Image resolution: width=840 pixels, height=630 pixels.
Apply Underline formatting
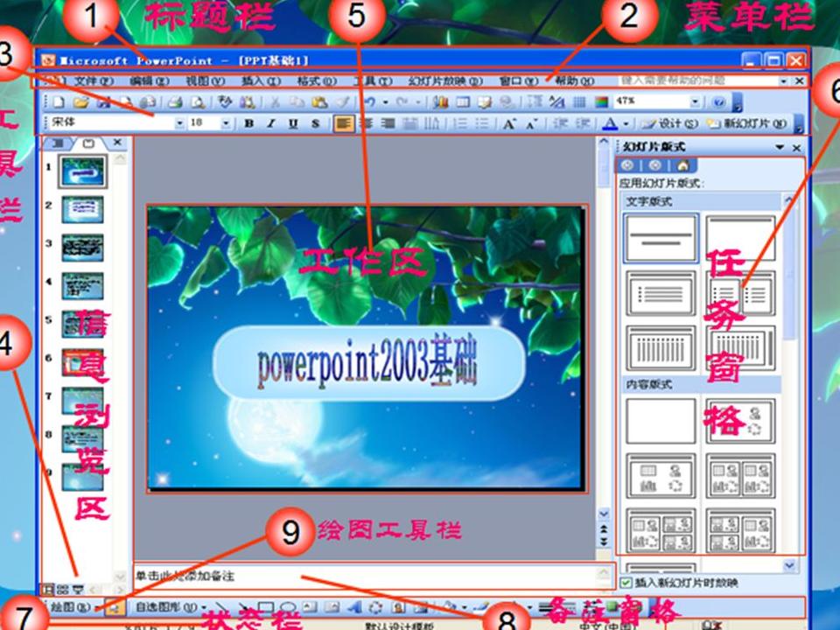[293, 123]
